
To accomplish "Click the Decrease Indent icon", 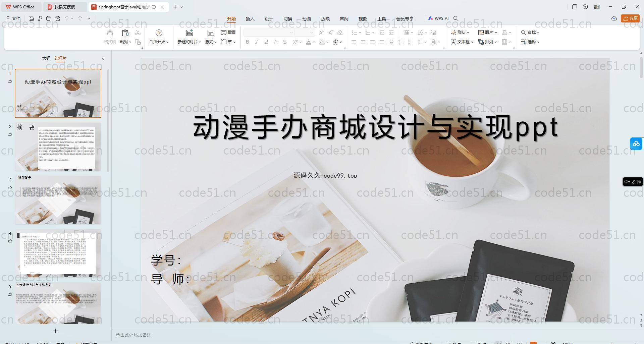I will click(x=382, y=33).
